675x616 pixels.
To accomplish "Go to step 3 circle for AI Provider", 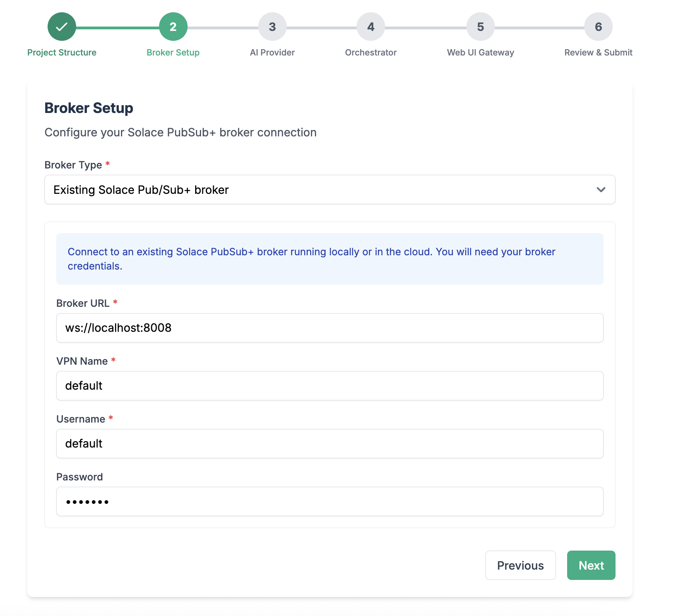I will coord(272,27).
